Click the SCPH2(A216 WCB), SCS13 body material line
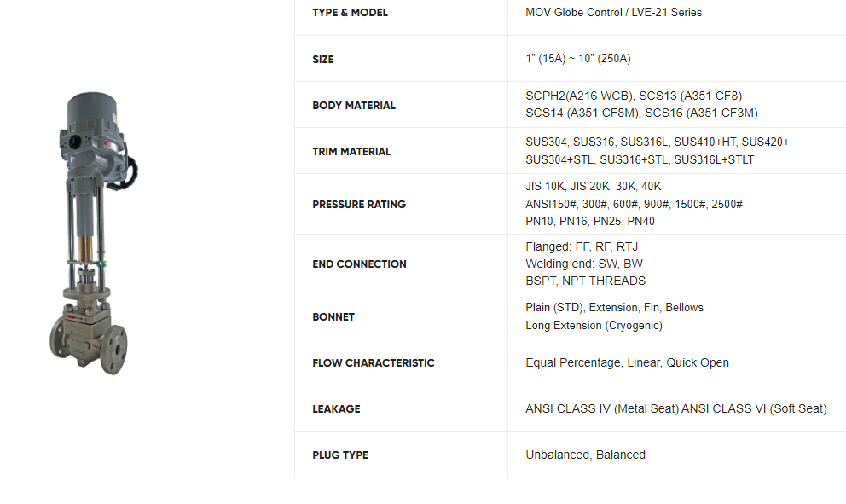Image resolution: width=846 pixels, height=504 pixels. point(634,96)
